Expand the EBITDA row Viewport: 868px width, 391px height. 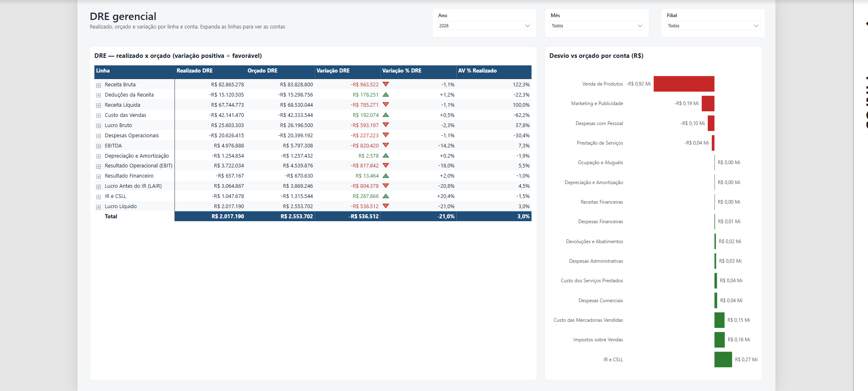point(99,146)
